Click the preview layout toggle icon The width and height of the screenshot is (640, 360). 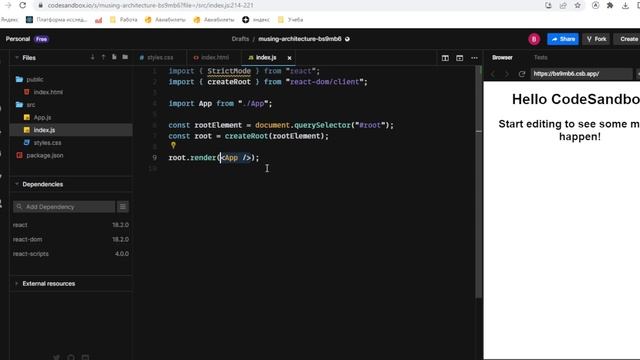click(x=460, y=58)
